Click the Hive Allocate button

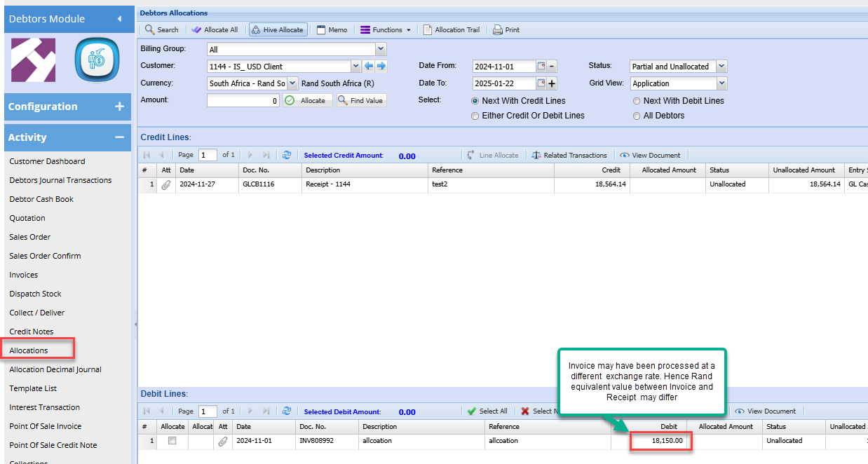278,30
